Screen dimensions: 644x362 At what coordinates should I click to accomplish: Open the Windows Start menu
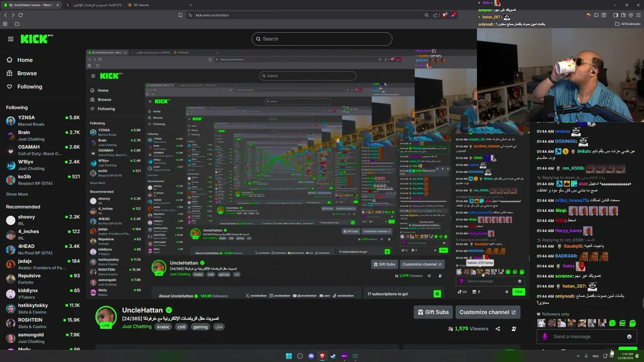[x=289, y=356]
